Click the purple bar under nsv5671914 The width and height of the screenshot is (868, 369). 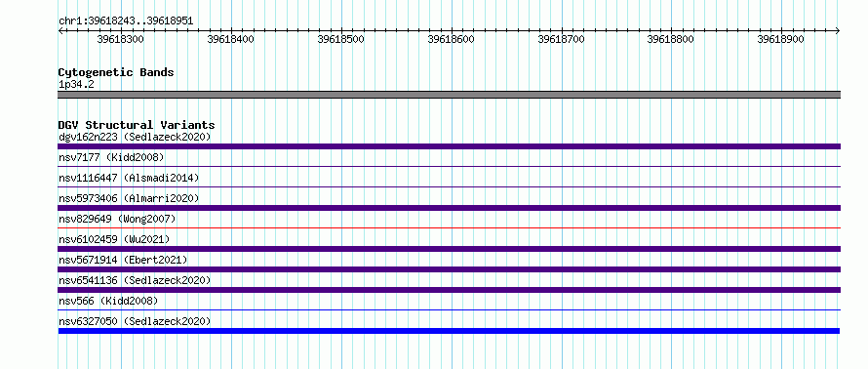pos(449,269)
